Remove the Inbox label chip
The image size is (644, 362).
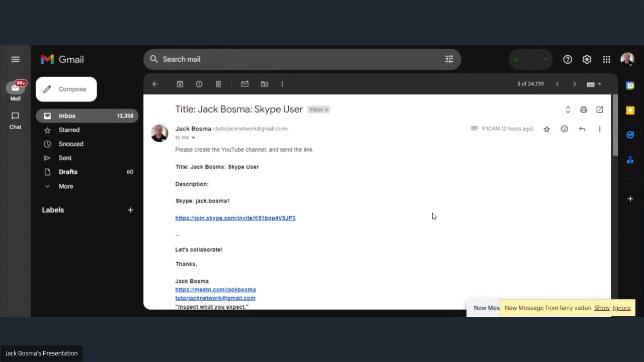point(326,110)
